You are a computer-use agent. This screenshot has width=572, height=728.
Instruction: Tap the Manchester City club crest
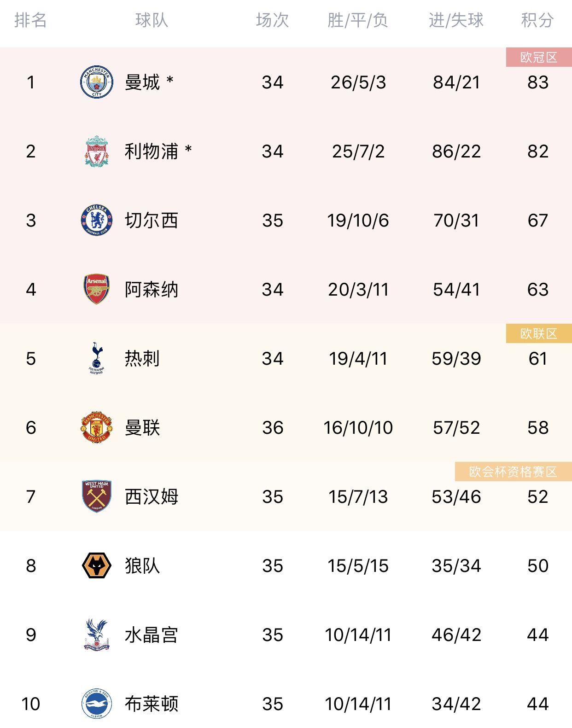click(97, 82)
